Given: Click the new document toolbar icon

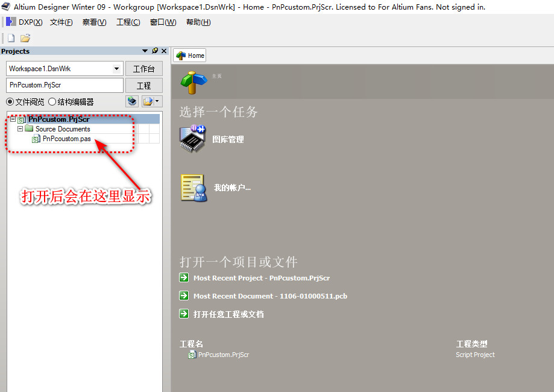Looking at the screenshot, I should pos(11,38).
